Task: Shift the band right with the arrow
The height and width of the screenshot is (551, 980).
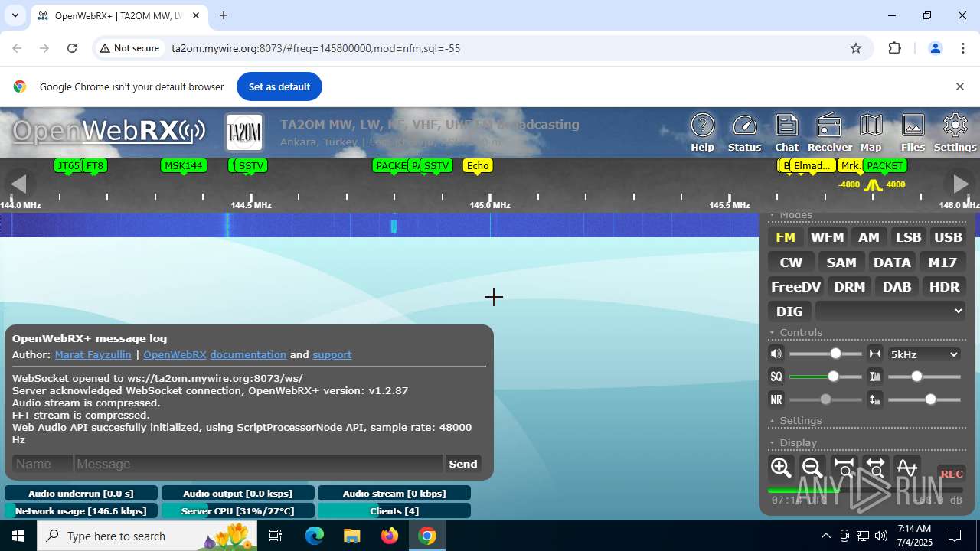Action: pyautogui.click(x=960, y=184)
